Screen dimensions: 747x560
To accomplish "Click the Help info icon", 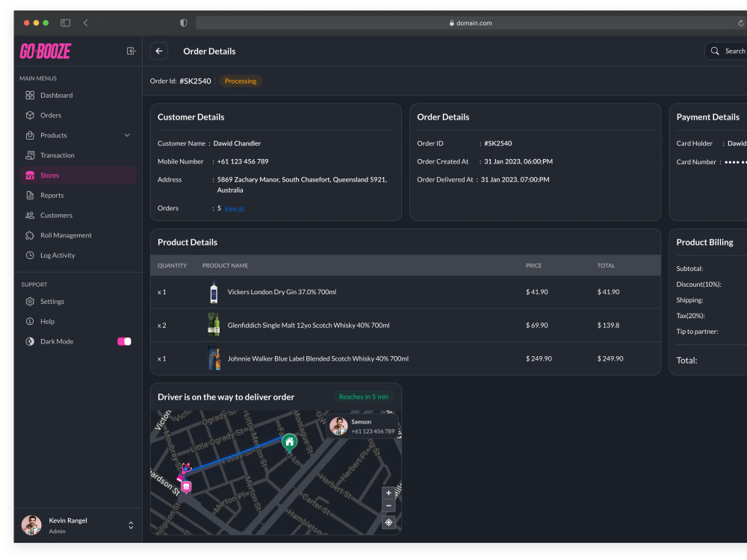I will (x=30, y=321).
